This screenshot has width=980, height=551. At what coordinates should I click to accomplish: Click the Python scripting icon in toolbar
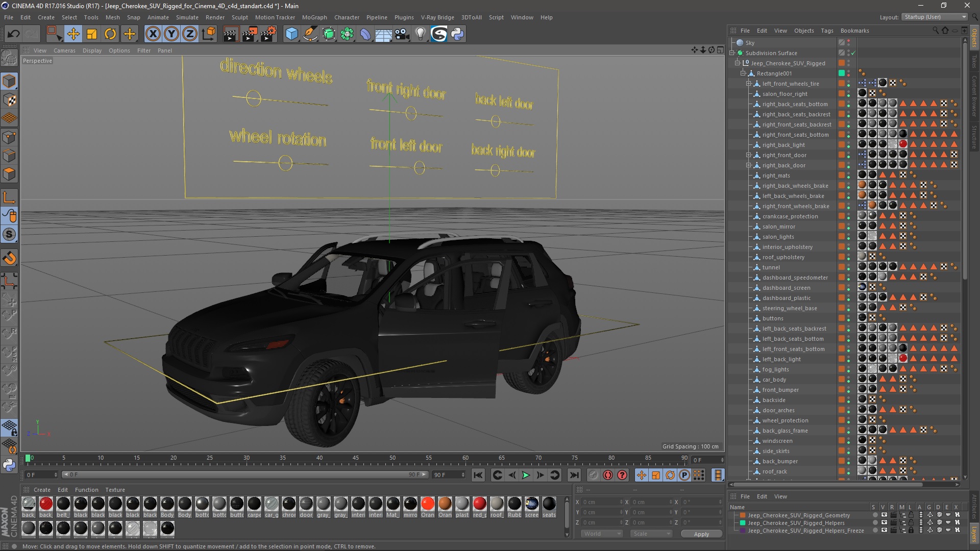tap(456, 33)
